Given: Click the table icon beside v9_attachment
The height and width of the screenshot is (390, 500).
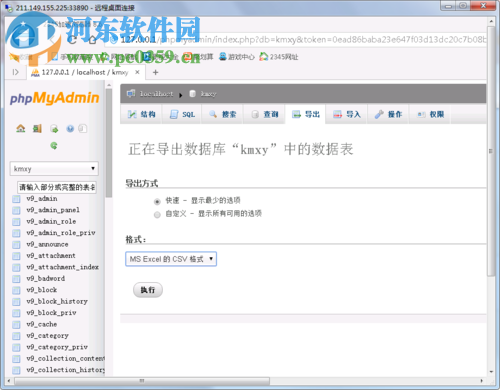Looking at the screenshot, I should [16, 256].
